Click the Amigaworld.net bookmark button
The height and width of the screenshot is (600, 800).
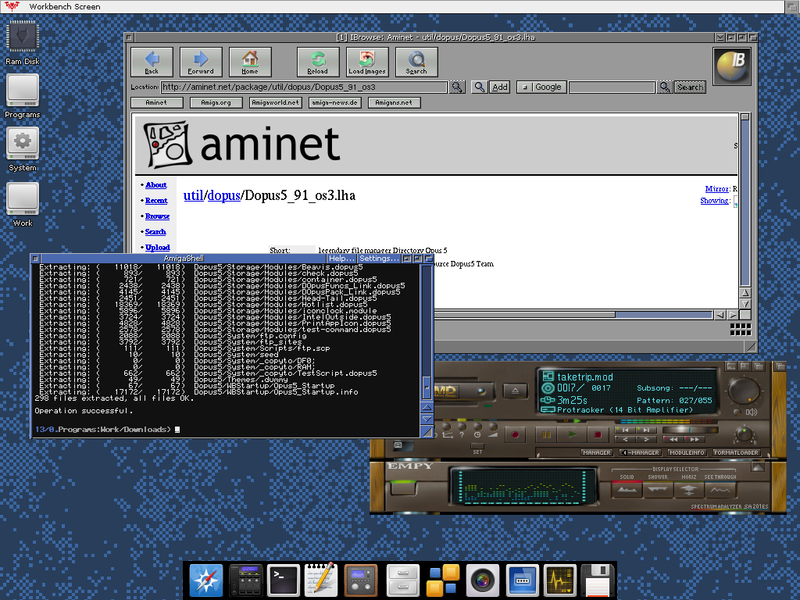pyautogui.click(x=275, y=102)
